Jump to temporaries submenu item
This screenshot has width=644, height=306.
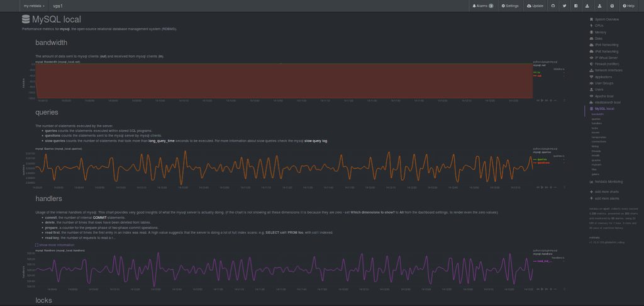pyautogui.click(x=599, y=137)
